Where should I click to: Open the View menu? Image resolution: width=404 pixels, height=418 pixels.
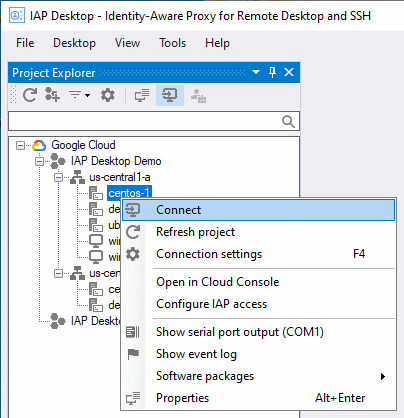tap(127, 43)
